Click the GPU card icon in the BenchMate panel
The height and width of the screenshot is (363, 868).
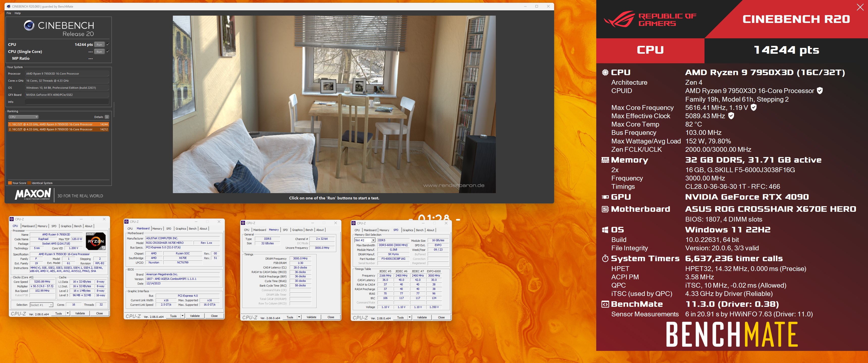point(605,197)
